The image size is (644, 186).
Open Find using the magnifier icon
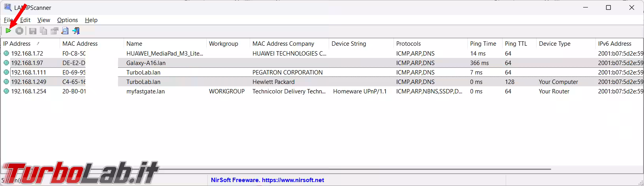click(x=65, y=31)
